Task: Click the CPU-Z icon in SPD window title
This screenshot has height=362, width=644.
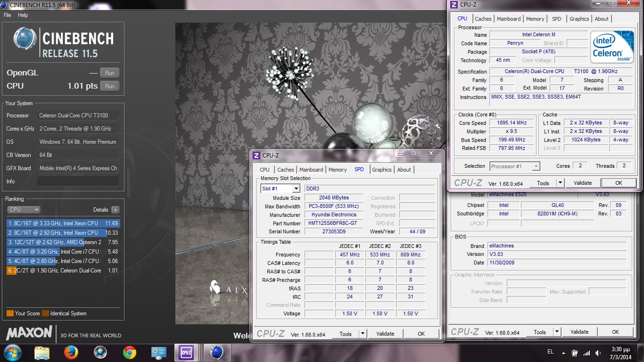Action: [x=256, y=155]
